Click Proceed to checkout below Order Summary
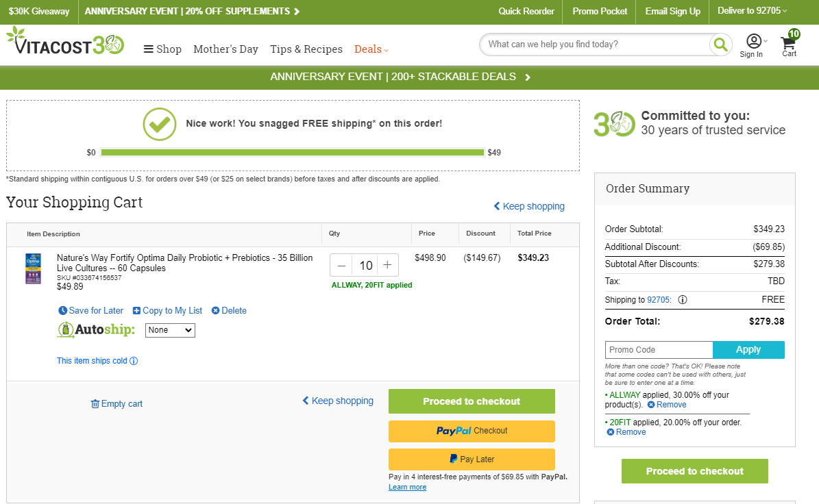Screen dimensions: 819x504 695,471
